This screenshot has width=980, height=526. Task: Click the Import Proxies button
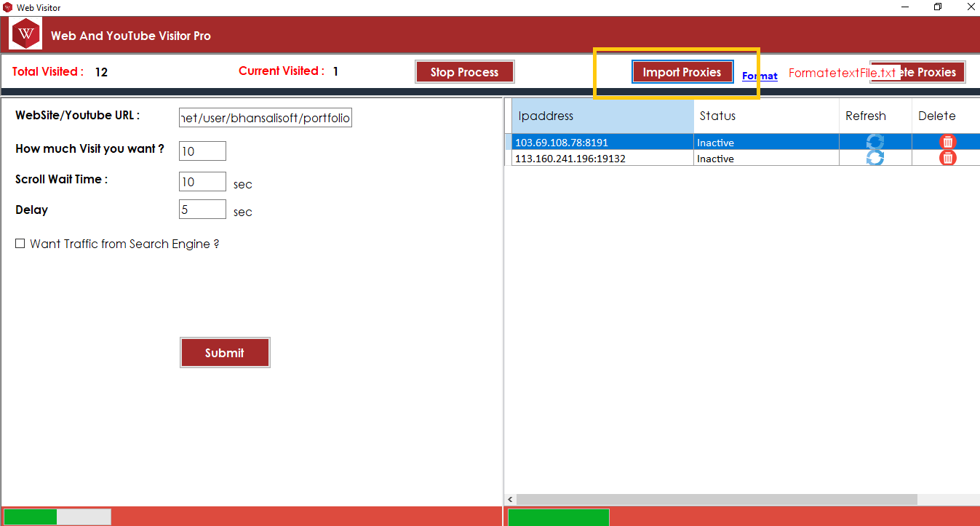[x=682, y=72]
